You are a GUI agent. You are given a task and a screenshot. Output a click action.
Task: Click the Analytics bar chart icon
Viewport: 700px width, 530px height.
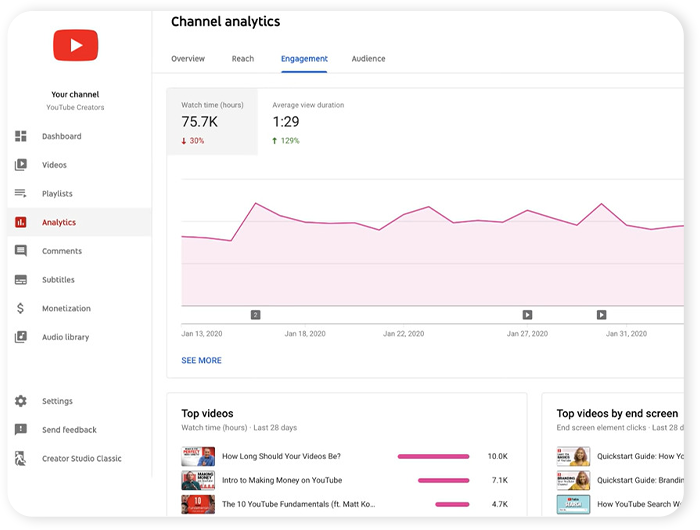[21, 222]
